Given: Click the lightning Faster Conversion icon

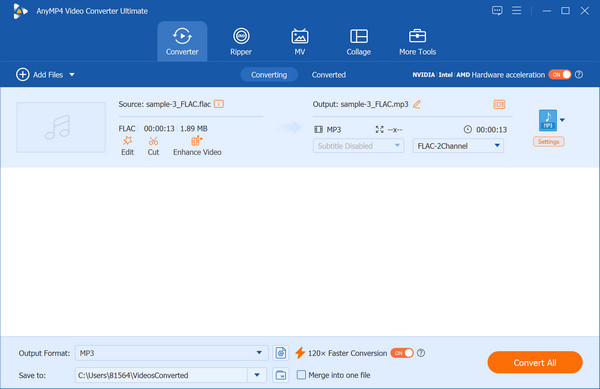Looking at the screenshot, I should point(300,353).
